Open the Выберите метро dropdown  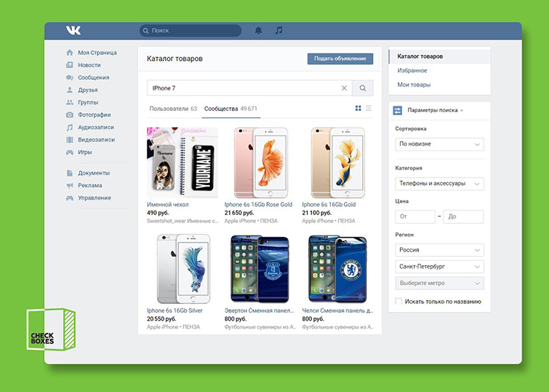[440, 283]
